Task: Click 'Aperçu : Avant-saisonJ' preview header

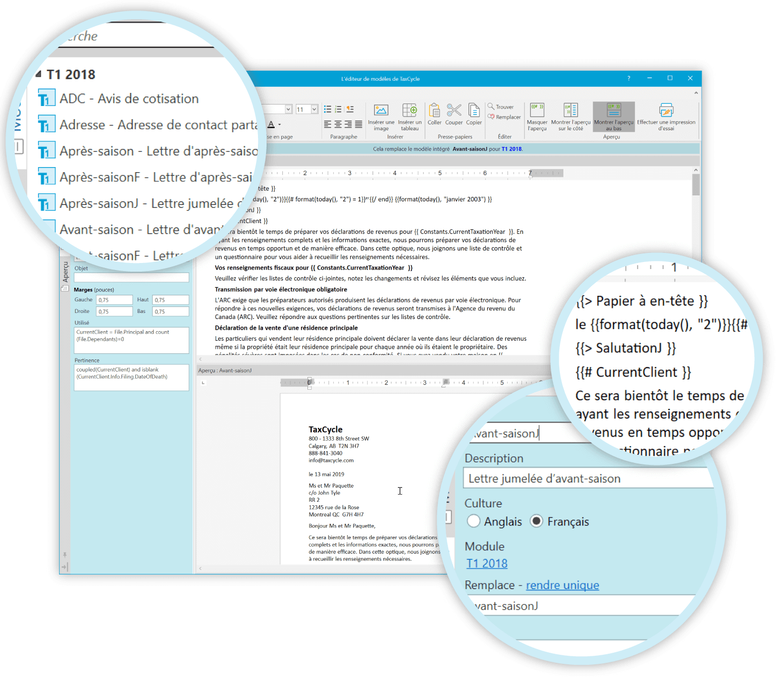Action: (x=225, y=371)
